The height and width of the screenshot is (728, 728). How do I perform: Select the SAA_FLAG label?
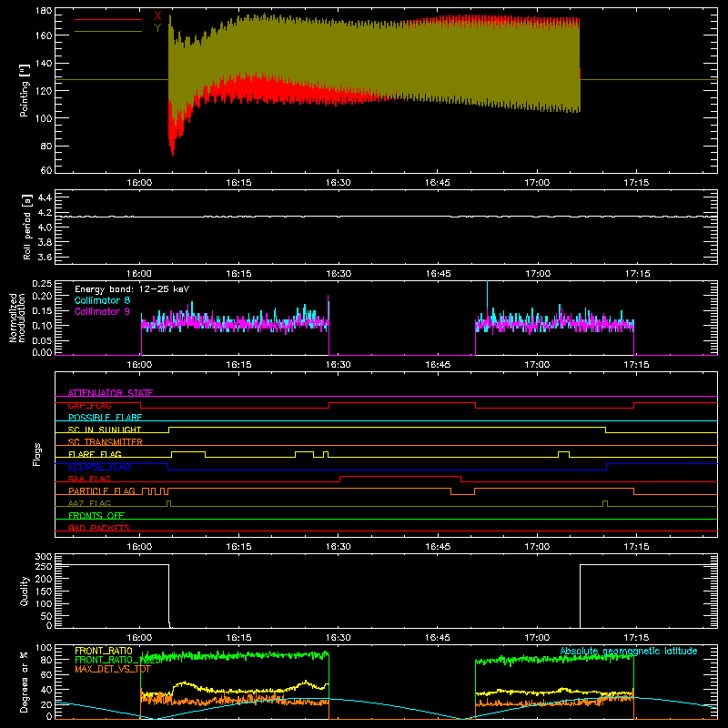[x=89, y=479]
